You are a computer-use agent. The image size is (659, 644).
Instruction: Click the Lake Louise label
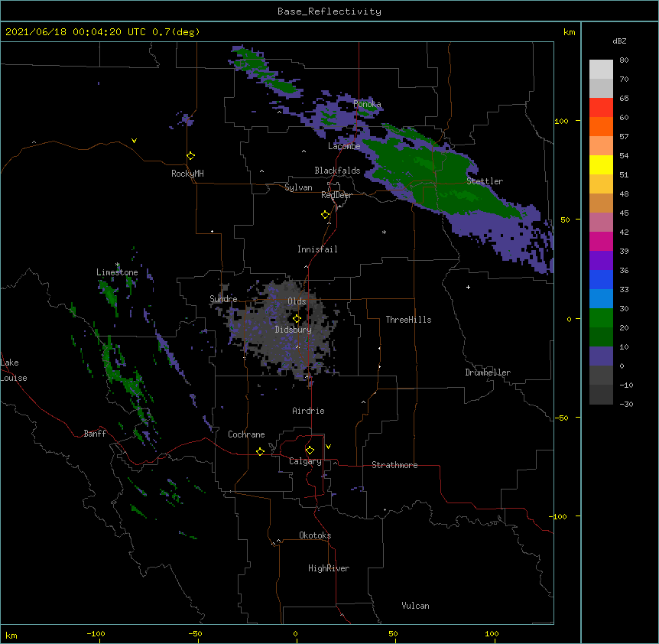pyautogui.click(x=14, y=370)
